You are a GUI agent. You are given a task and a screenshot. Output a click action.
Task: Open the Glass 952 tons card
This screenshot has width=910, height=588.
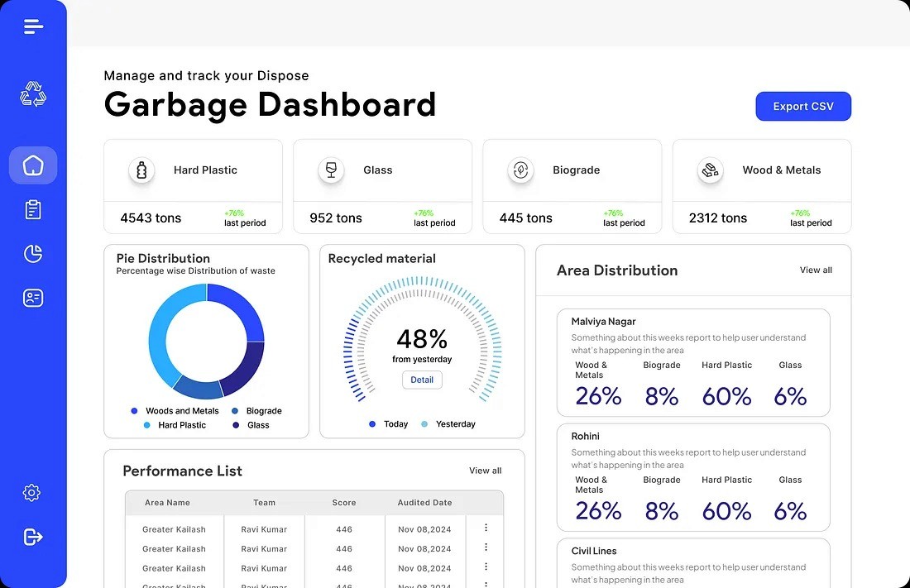coord(382,186)
